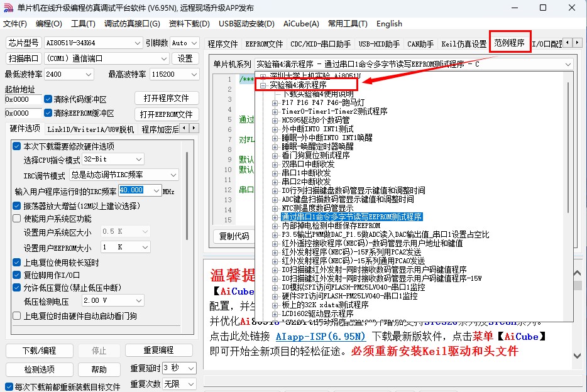The image size is (587, 392).
Task: Open the Link1D/Writer1A/U8W脱机 tab
Action: point(91,129)
